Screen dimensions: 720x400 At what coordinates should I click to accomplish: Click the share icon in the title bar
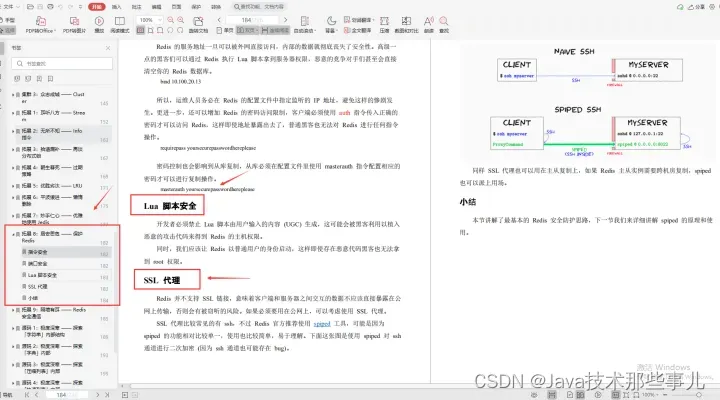pyautogui.click(x=696, y=7)
